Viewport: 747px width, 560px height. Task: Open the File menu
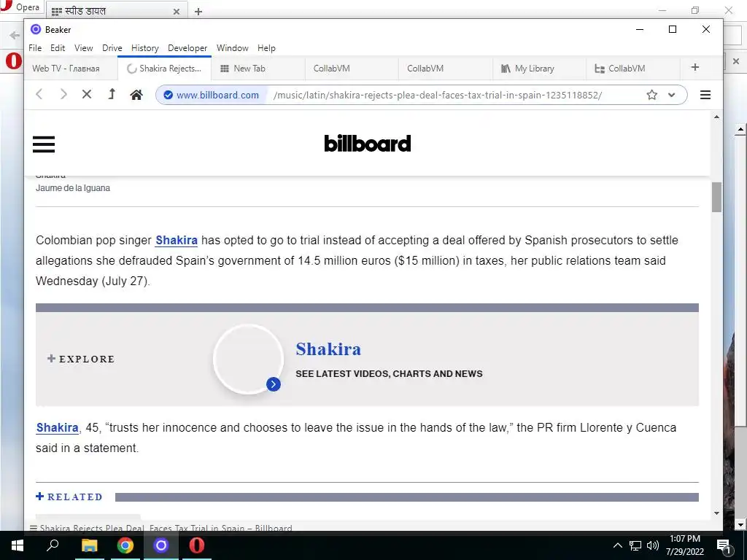[x=35, y=48]
